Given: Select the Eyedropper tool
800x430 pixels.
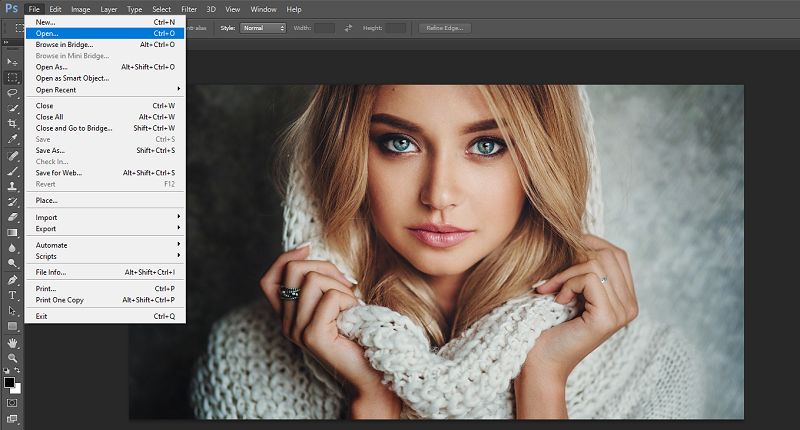Looking at the screenshot, I should (x=12, y=139).
